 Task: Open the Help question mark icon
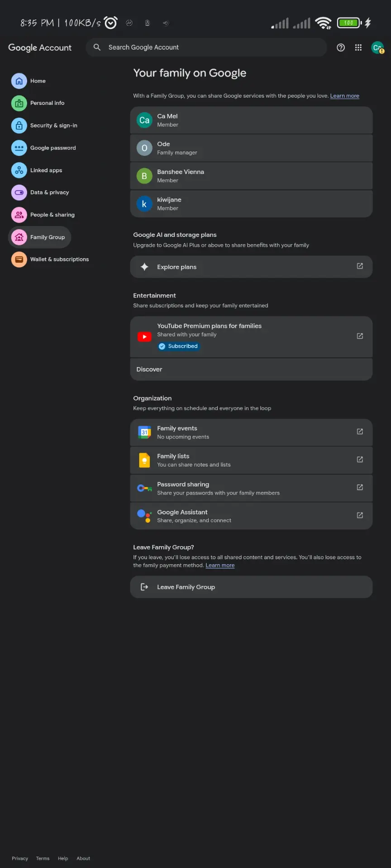(341, 47)
